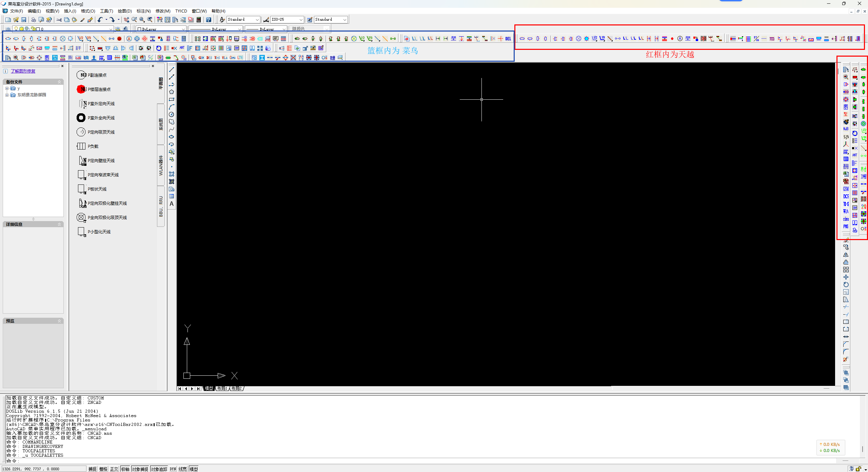Viewport: 868px width, 472px height.
Task: Click the Mirror tool in the modify toolbar
Action: tap(846, 255)
